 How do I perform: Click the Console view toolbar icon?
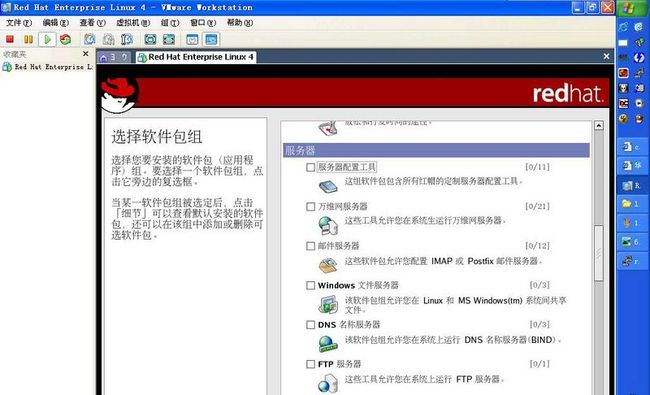pyautogui.click(x=211, y=39)
